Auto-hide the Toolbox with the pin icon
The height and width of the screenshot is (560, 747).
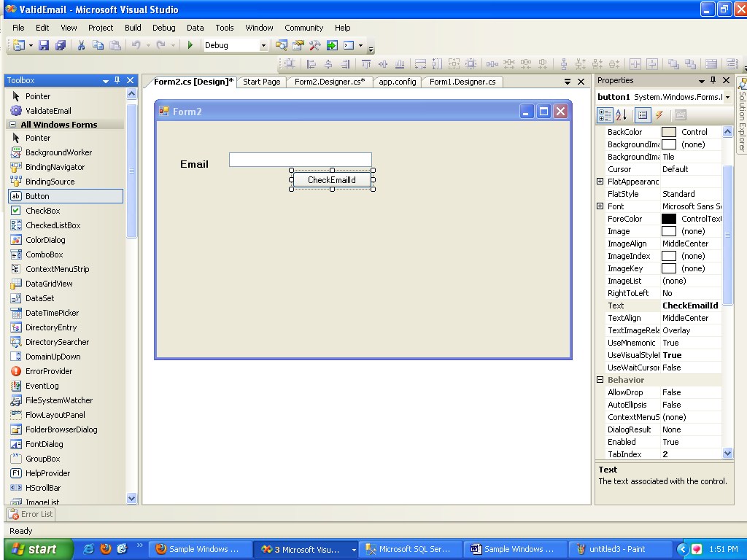tap(116, 80)
